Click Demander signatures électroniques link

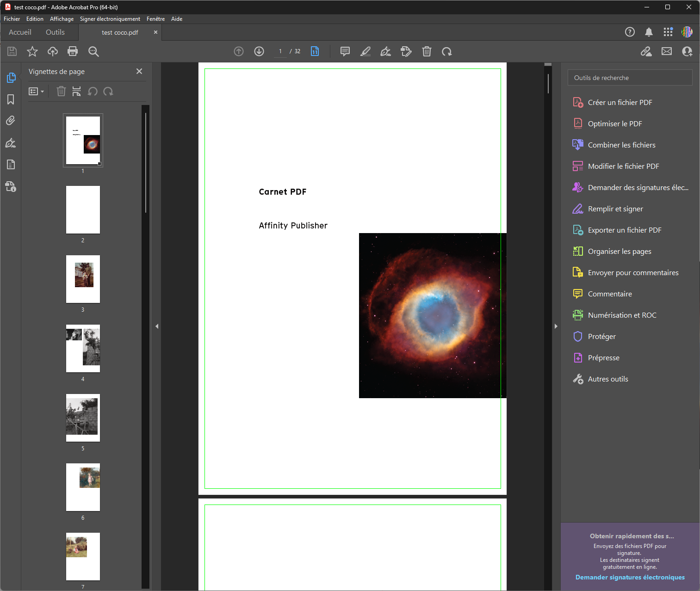(630, 577)
